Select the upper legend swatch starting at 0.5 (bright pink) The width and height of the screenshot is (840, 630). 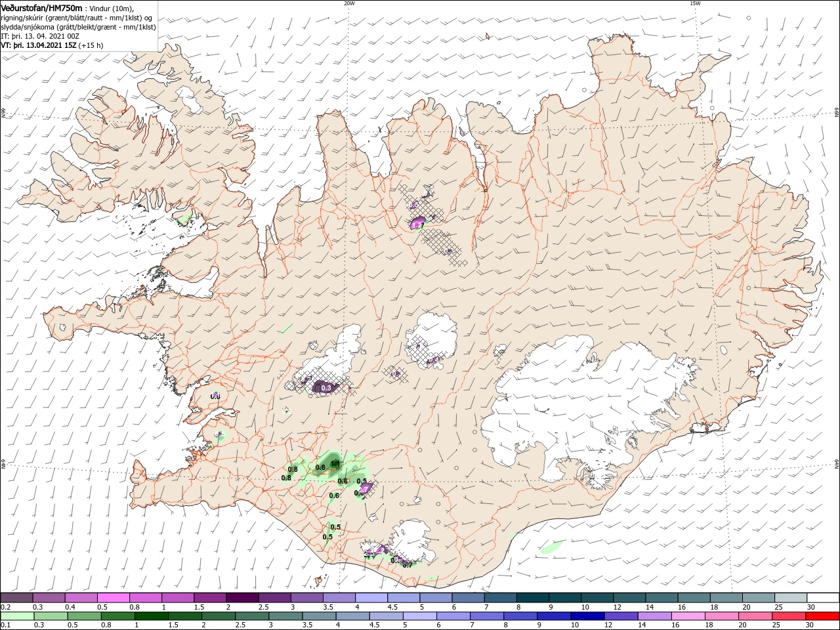tap(113, 598)
